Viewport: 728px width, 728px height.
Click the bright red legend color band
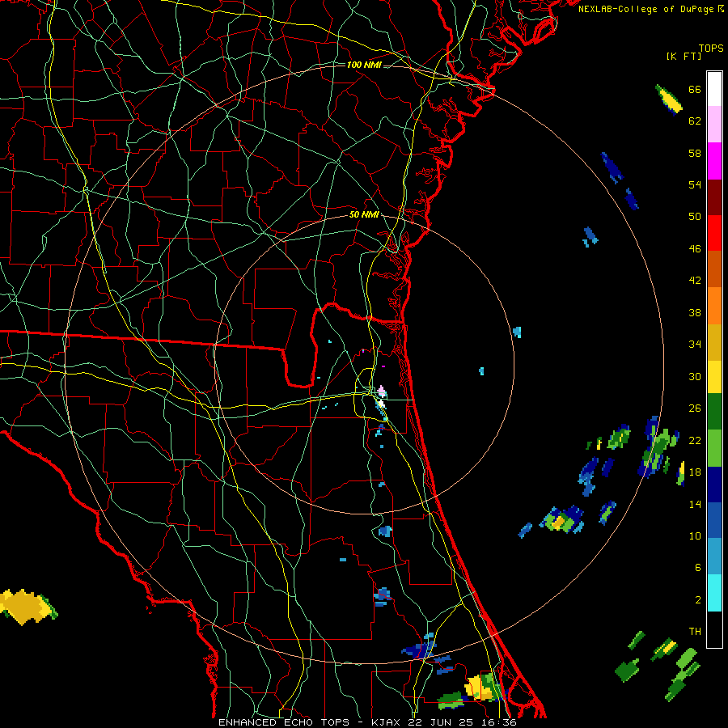(714, 233)
